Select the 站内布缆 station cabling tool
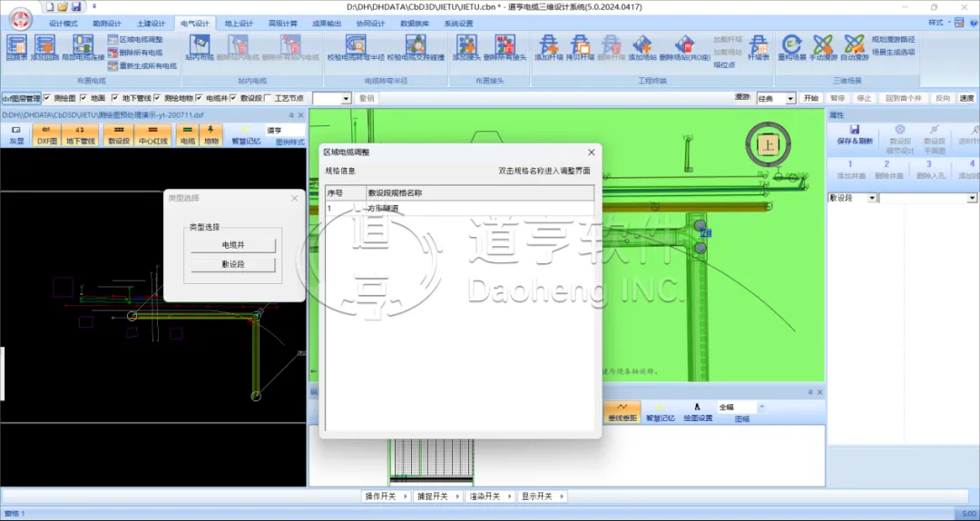980x521 pixels. tap(198, 45)
